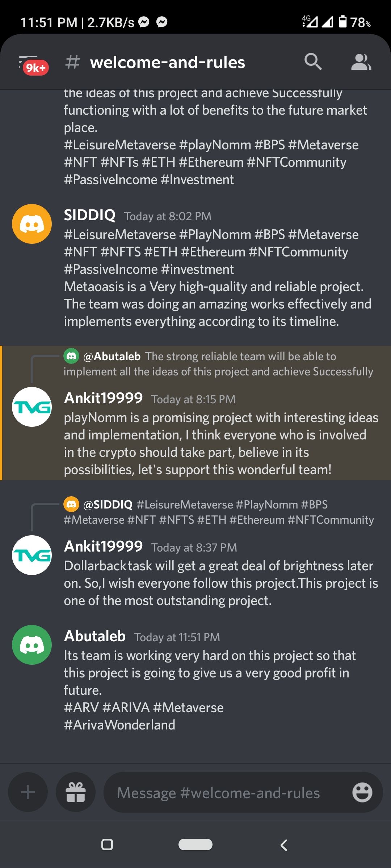Image resolution: width=391 pixels, height=868 pixels.
Task: Tap Ankit19999's TVG avatar at 8:15 PM
Action: tap(32, 407)
